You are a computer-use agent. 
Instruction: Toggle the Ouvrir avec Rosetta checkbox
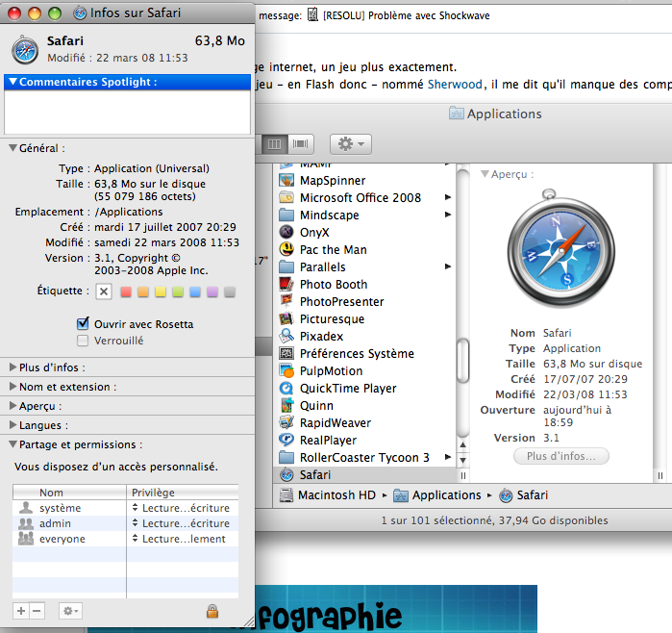click(83, 324)
